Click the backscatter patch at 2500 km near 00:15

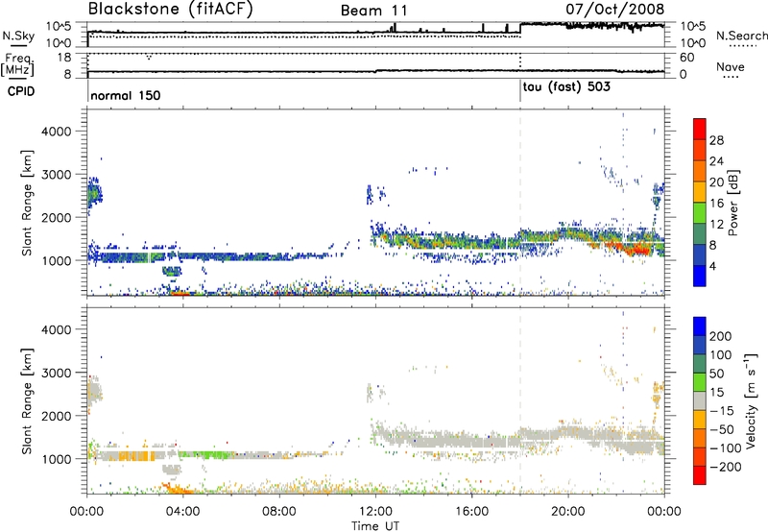(94, 194)
